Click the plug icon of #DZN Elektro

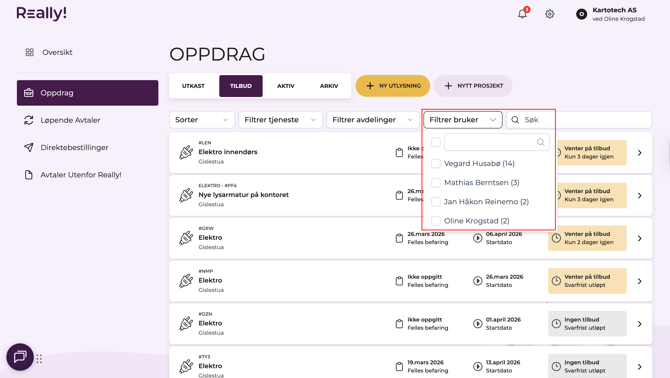(x=186, y=323)
